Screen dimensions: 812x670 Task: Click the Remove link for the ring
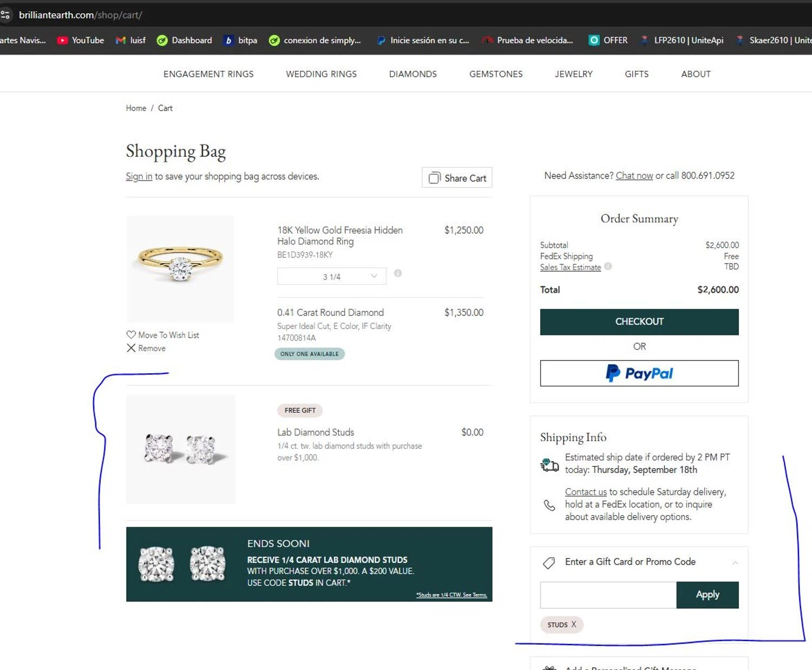click(x=152, y=348)
